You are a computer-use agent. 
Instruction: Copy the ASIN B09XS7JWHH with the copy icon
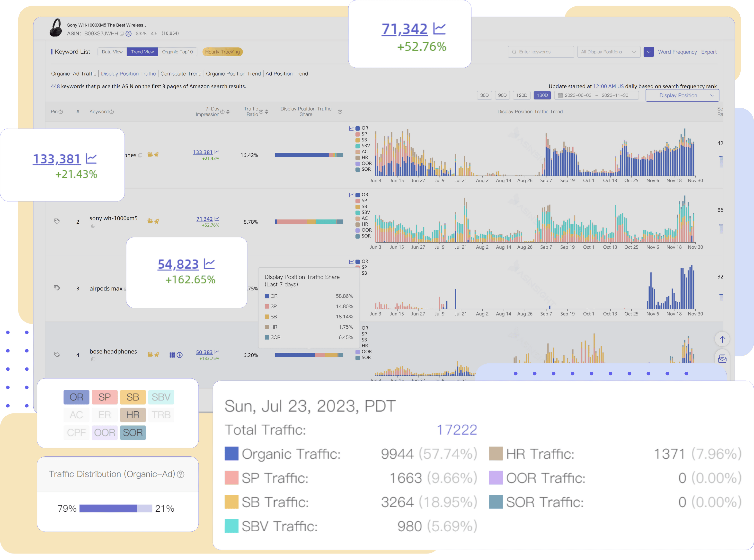pyautogui.click(x=122, y=34)
